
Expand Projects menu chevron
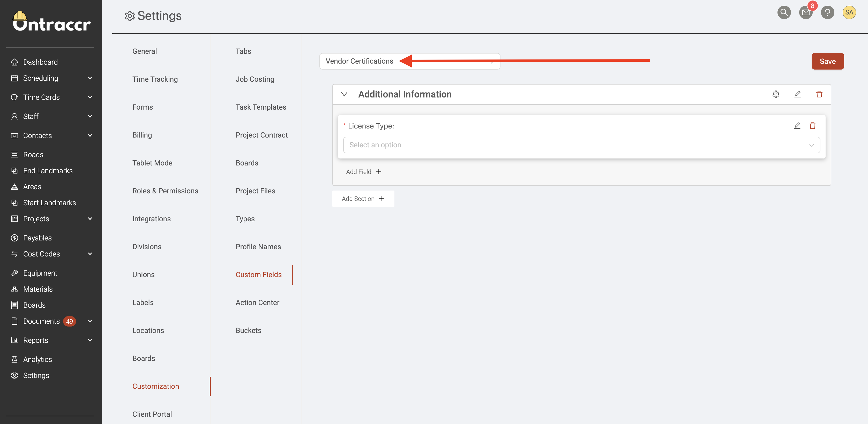(90, 218)
